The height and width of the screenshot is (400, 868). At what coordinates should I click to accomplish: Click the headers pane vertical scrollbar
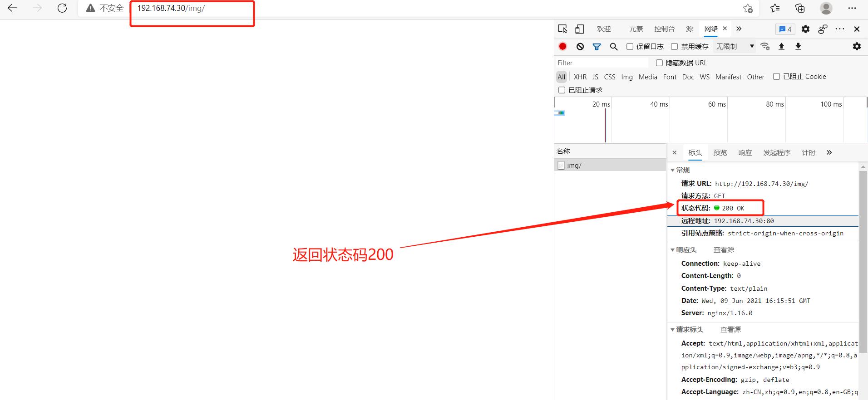863,262
